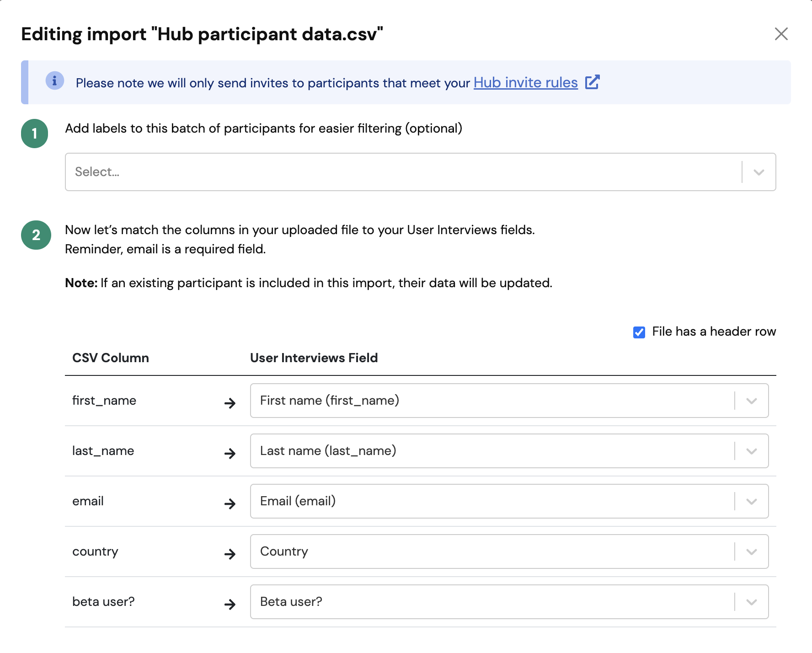The image size is (812, 653).
Task: Open the labels Select... dropdown
Action: pyautogui.click(x=402, y=172)
